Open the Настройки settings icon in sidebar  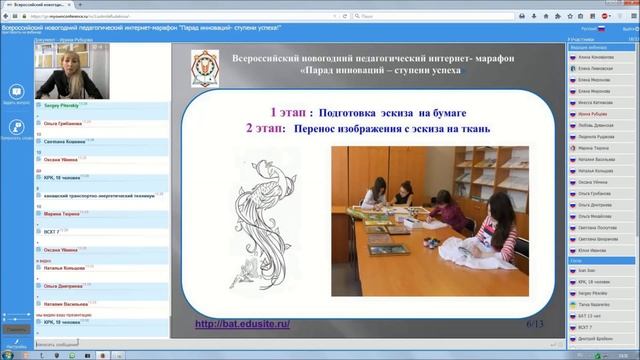pos(16,344)
